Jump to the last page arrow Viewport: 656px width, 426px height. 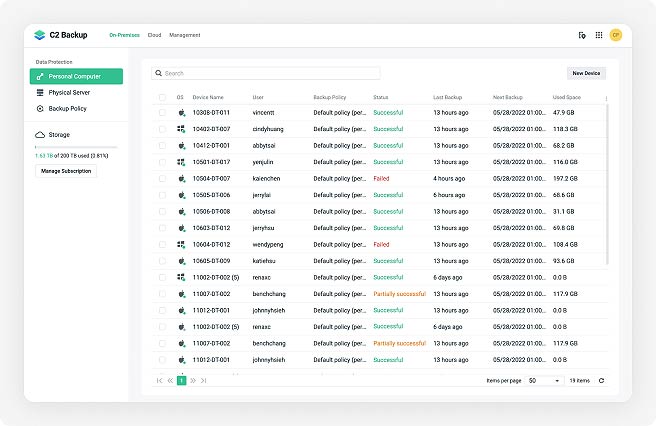point(204,381)
